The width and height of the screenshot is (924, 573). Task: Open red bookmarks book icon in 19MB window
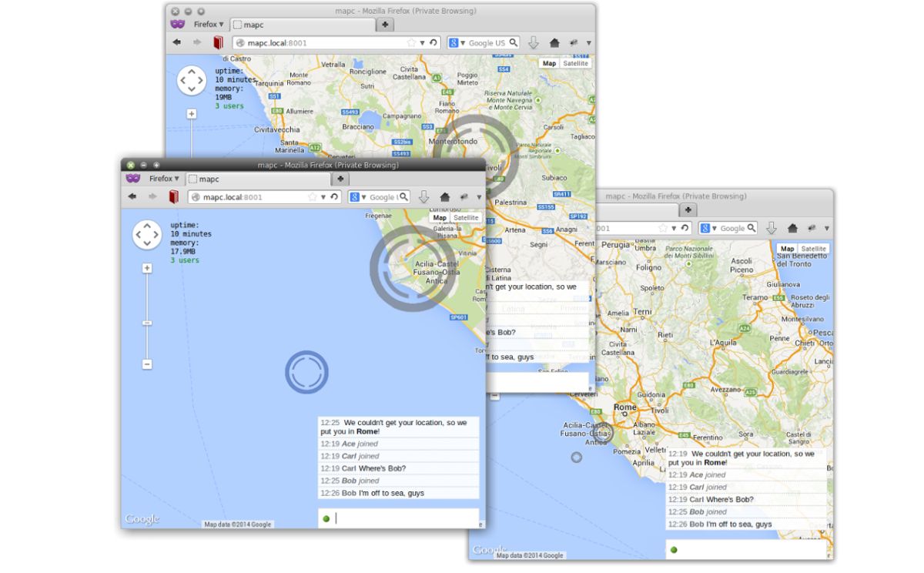coord(219,42)
